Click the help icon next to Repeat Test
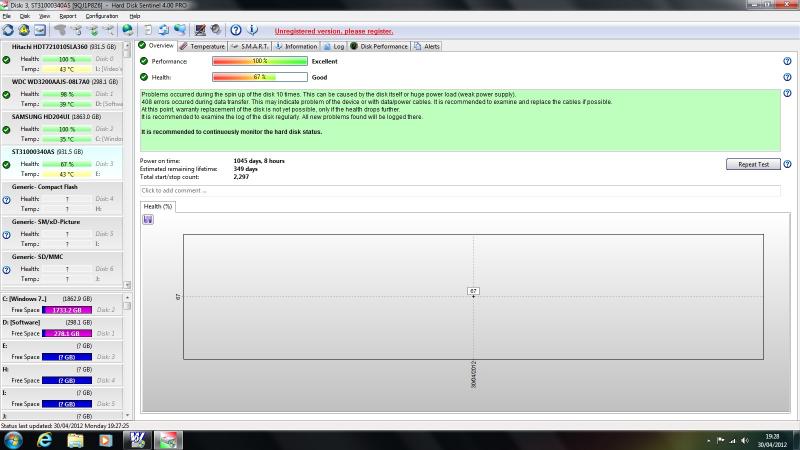The width and height of the screenshot is (800, 450). coord(787,164)
